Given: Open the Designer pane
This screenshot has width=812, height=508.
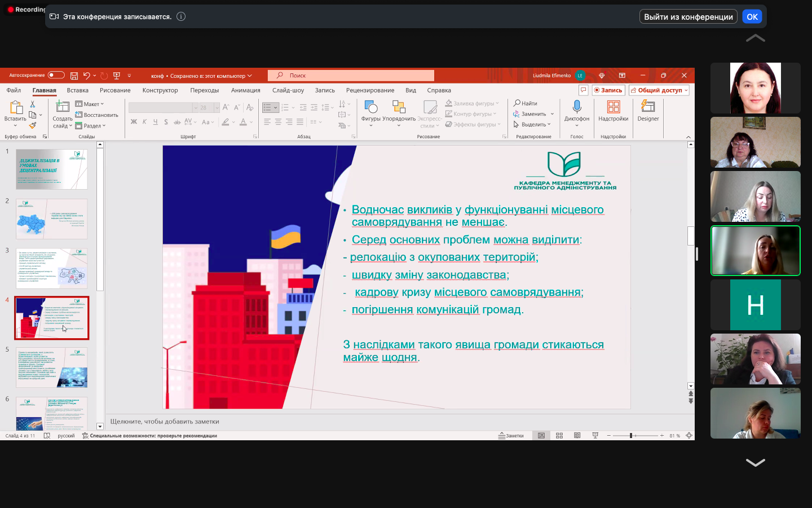Looking at the screenshot, I should pyautogui.click(x=647, y=113).
